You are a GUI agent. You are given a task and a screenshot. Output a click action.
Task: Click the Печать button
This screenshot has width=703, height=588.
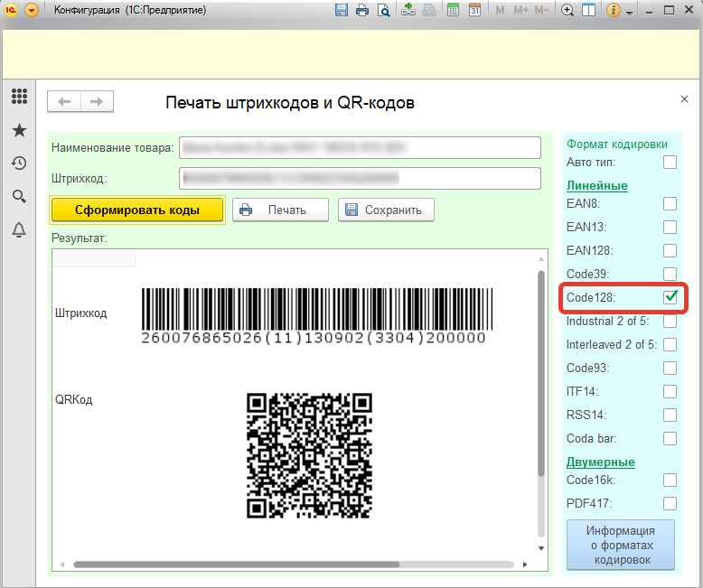pos(280,210)
